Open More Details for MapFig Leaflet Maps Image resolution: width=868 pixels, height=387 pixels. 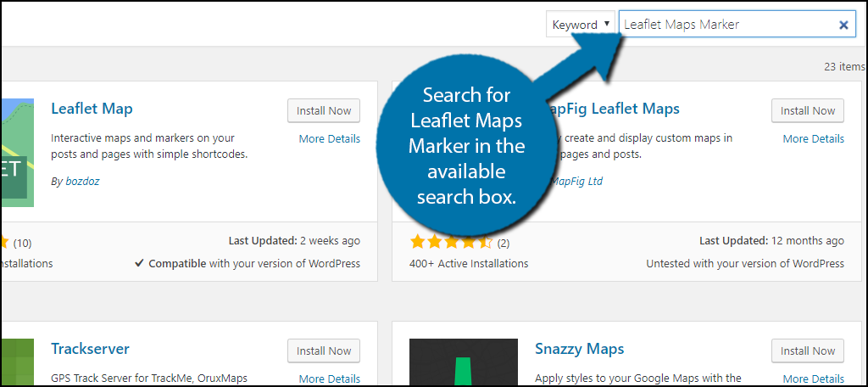click(813, 138)
